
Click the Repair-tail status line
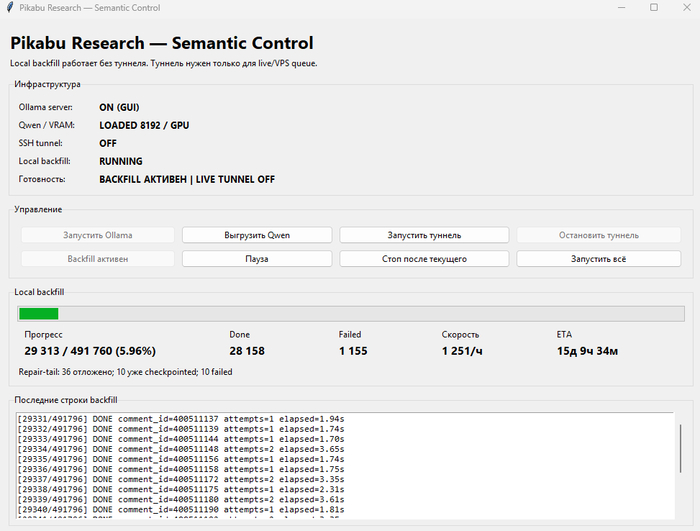coord(125,372)
